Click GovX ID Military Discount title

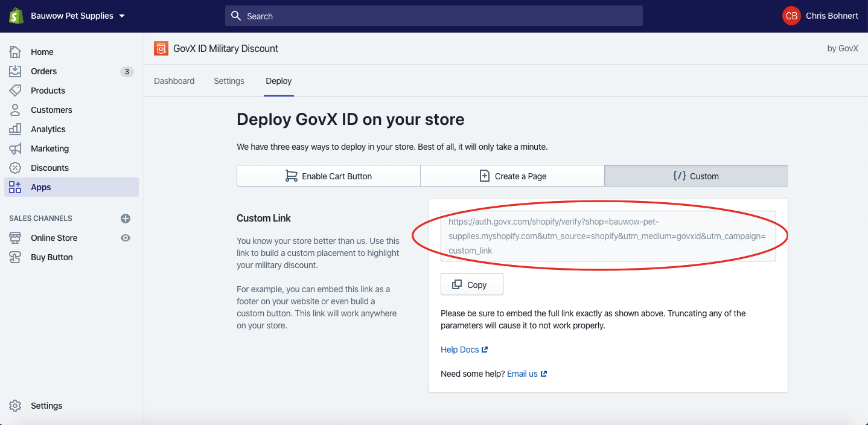click(x=226, y=48)
